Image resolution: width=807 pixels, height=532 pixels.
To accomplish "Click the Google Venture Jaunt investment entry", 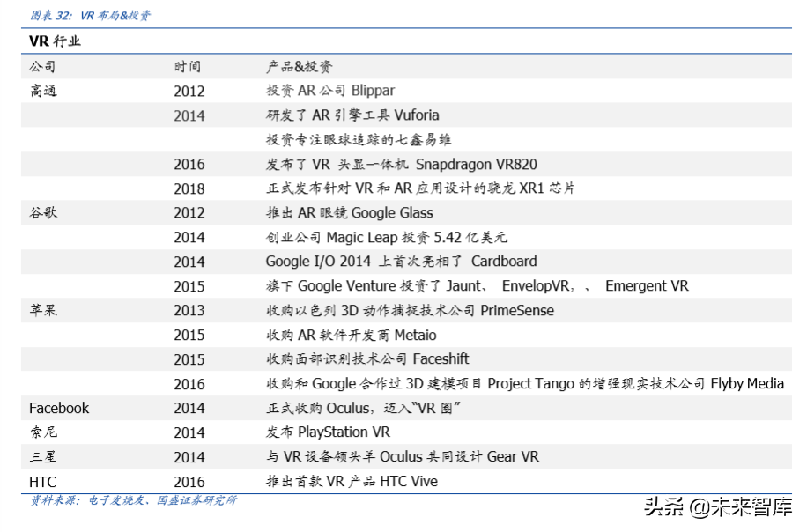I will pyautogui.click(x=478, y=286).
